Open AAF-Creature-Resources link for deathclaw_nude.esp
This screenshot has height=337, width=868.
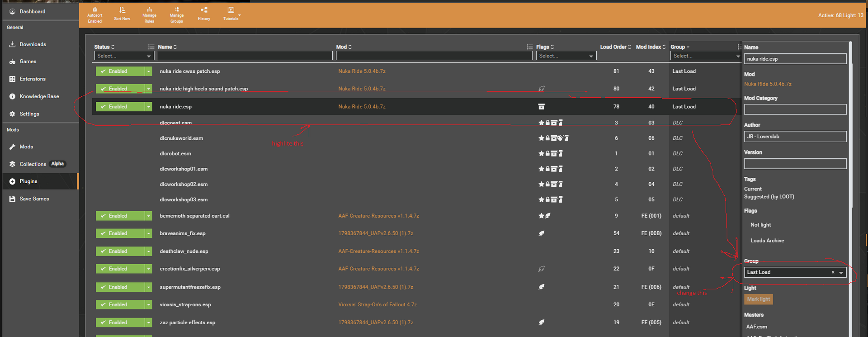point(378,251)
